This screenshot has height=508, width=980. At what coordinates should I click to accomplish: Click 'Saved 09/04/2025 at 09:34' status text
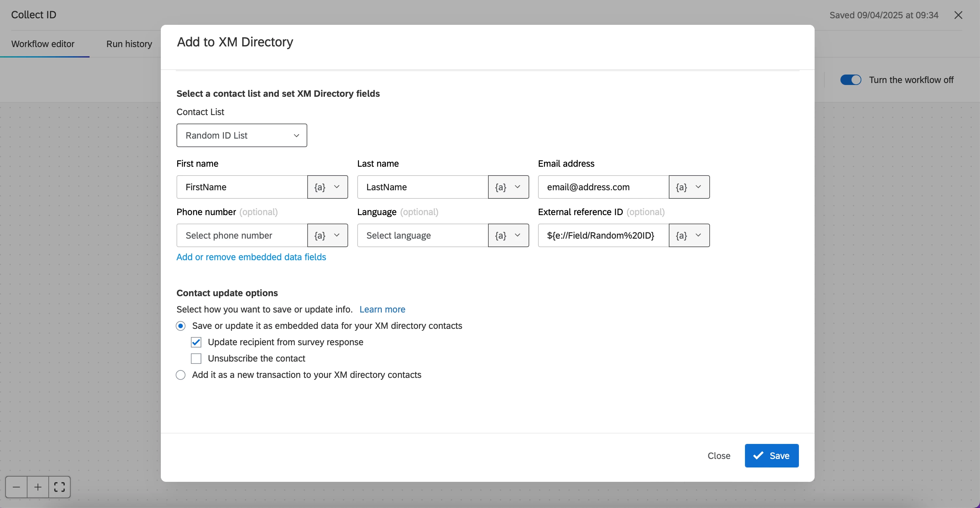click(884, 15)
